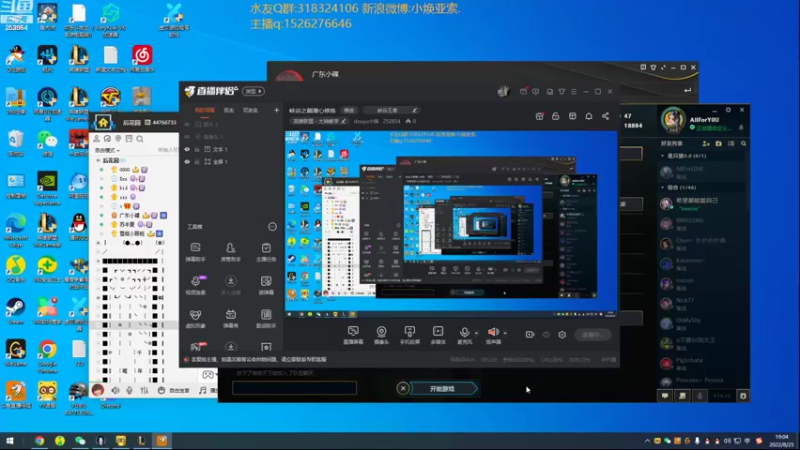
Task: Open the 读弹幕 read danmaku tool
Action: (266, 285)
